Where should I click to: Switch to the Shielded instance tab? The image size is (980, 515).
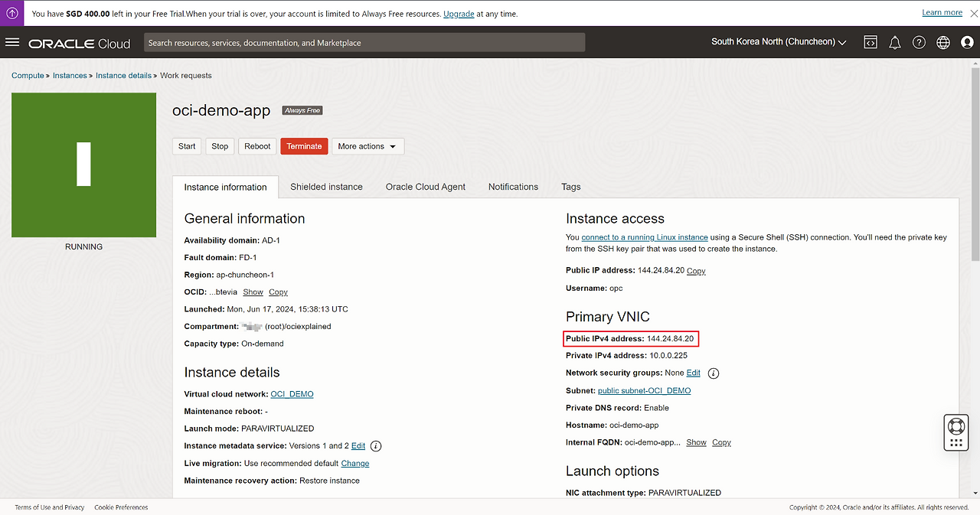[326, 187]
